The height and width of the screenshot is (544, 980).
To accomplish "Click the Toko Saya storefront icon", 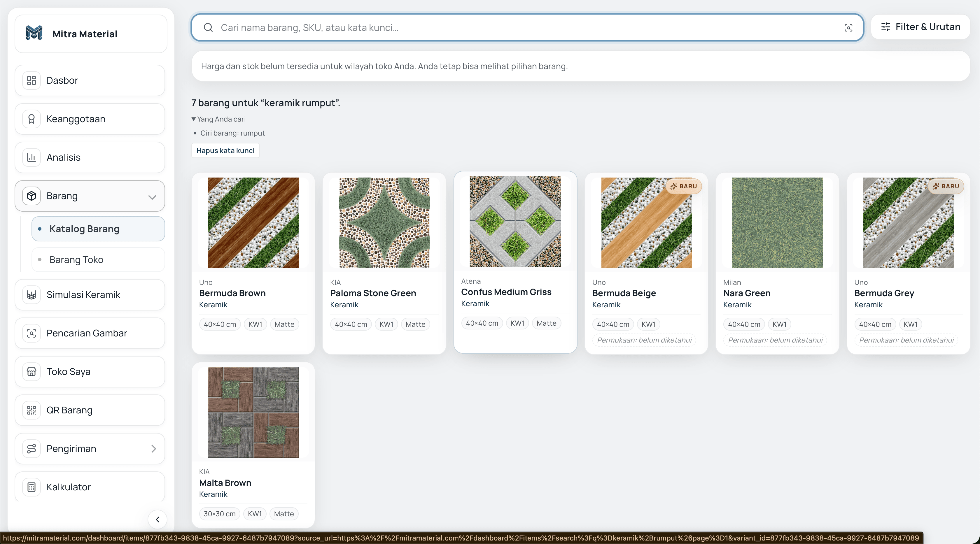I will pyautogui.click(x=32, y=371).
